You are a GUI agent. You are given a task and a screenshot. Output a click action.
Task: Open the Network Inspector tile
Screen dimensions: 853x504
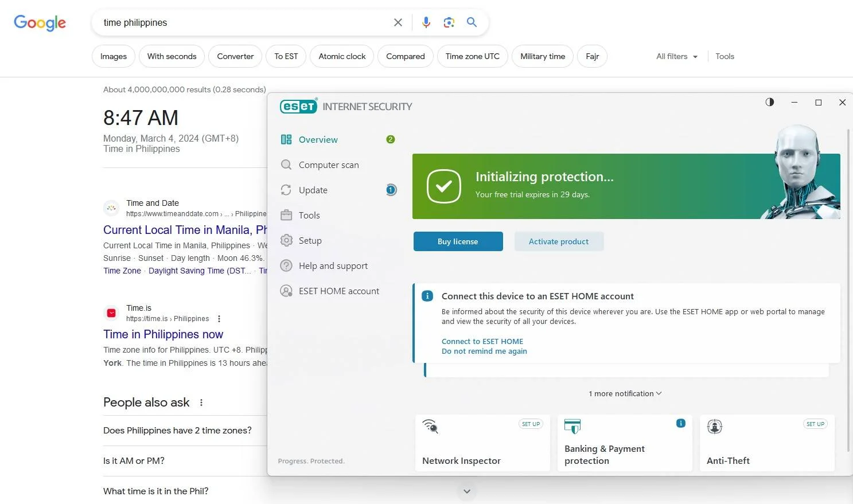[x=482, y=443]
